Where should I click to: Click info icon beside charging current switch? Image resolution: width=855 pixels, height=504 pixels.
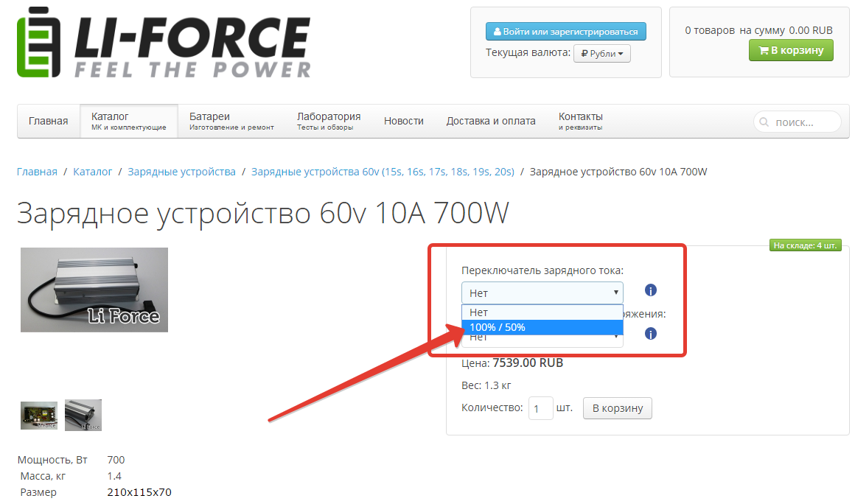click(x=650, y=290)
